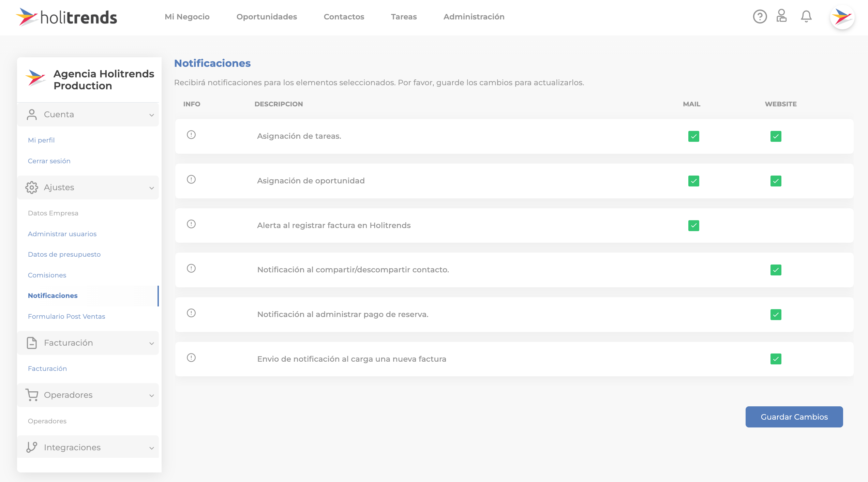Click the WEBSITE column header
Viewport: 868px width, 482px height.
[781, 104]
